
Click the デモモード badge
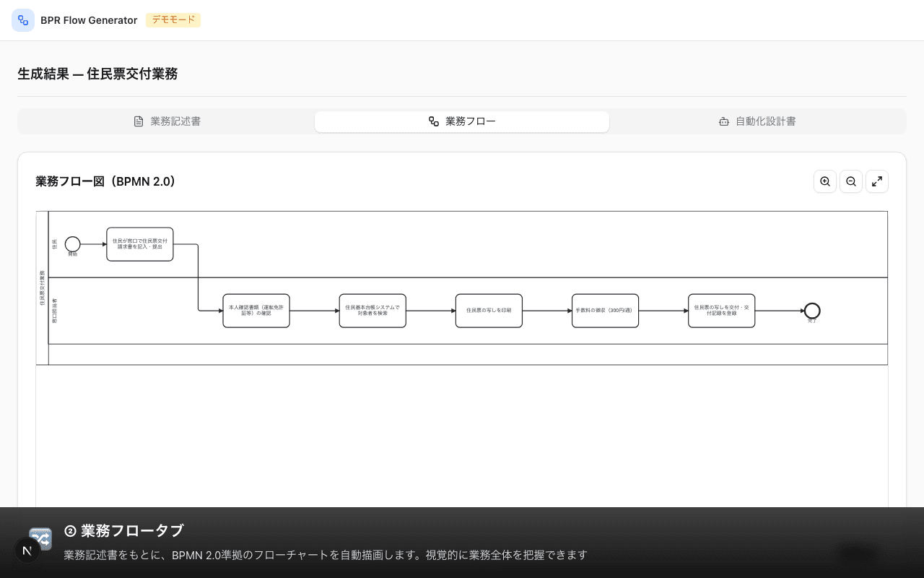[173, 20]
